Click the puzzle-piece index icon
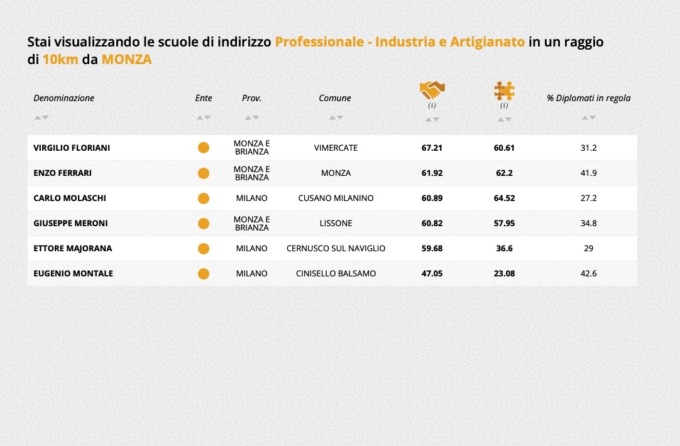 coord(504,91)
